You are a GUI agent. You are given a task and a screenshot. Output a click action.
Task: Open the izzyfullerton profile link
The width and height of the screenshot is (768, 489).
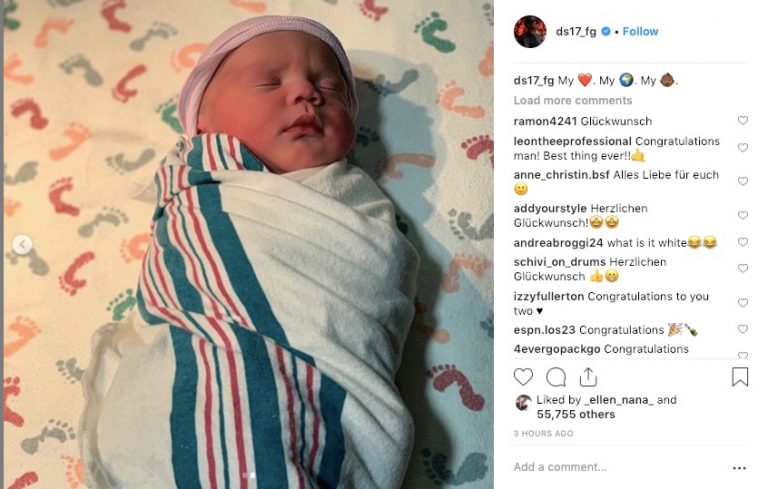[549, 296]
